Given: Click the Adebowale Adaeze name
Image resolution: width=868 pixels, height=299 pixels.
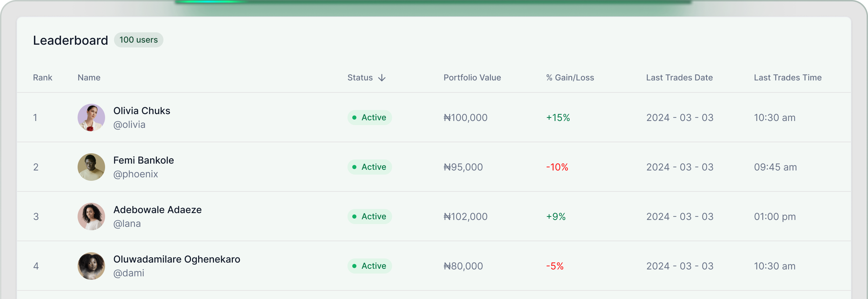Looking at the screenshot, I should [x=158, y=210].
